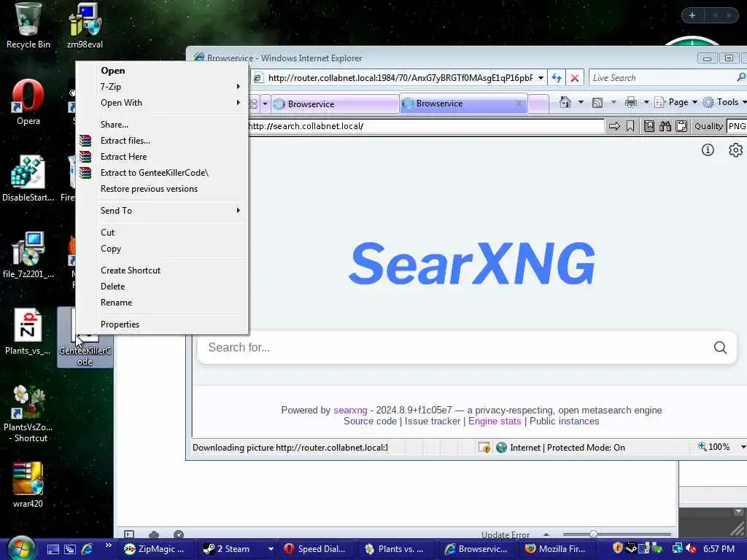Open the Quality PNG selector

(x=737, y=126)
